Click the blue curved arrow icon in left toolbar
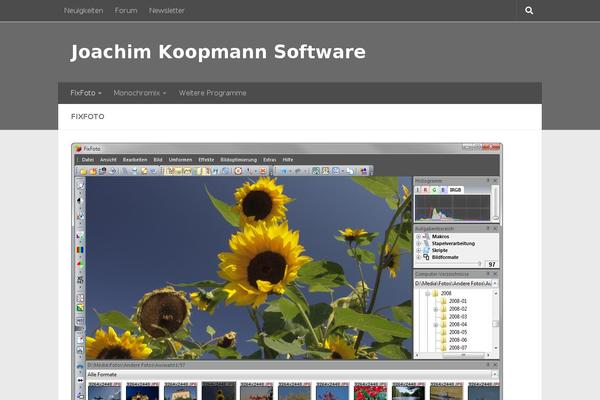The image size is (600, 400). 80,367
